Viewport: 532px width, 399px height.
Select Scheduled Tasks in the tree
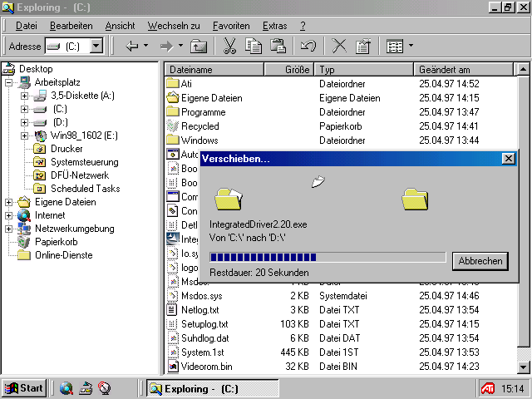[x=85, y=189]
